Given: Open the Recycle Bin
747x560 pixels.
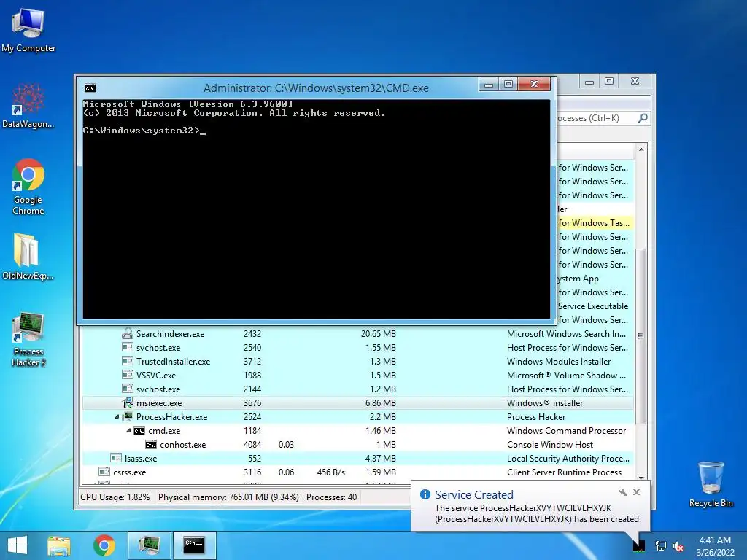Looking at the screenshot, I should point(711,484).
